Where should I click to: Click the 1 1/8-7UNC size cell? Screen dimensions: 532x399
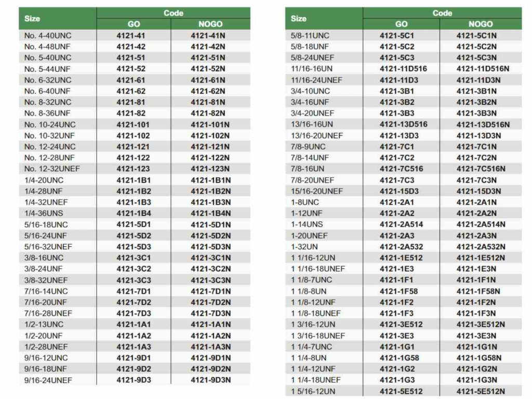(311, 280)
